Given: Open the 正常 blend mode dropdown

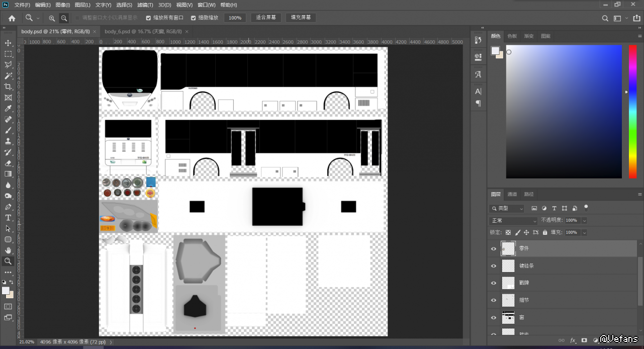Looking at the screenshot, I should click(513, 221).
